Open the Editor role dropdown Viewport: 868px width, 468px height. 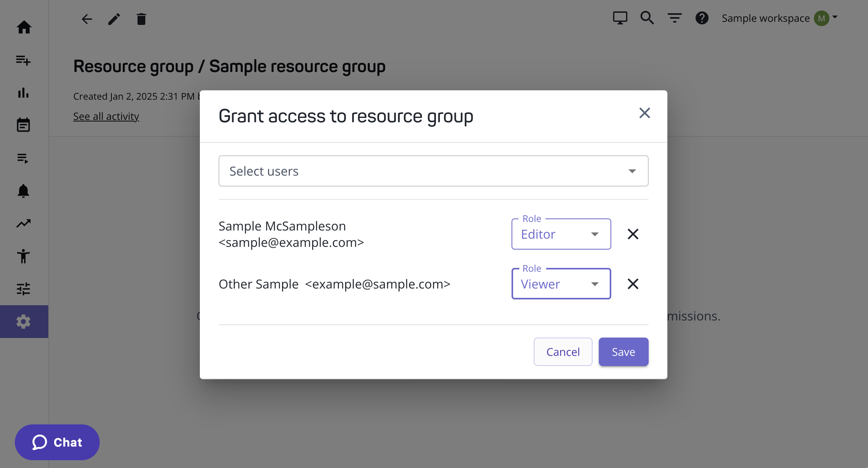click(561, 234)
